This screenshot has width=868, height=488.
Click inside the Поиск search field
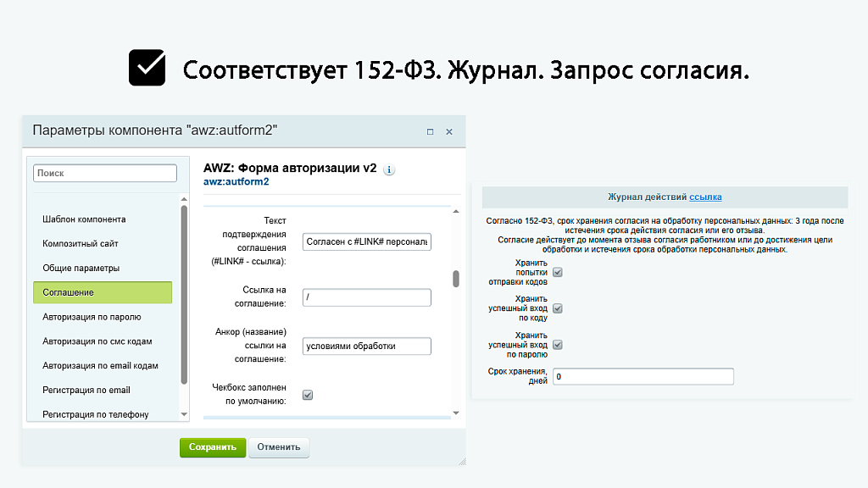click(104, 172)
